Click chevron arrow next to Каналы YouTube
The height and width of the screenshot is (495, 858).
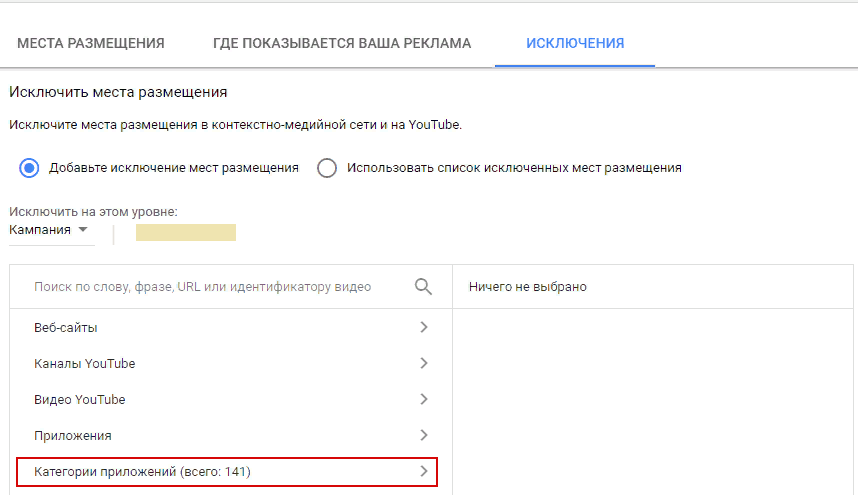[x=424, y=363]
